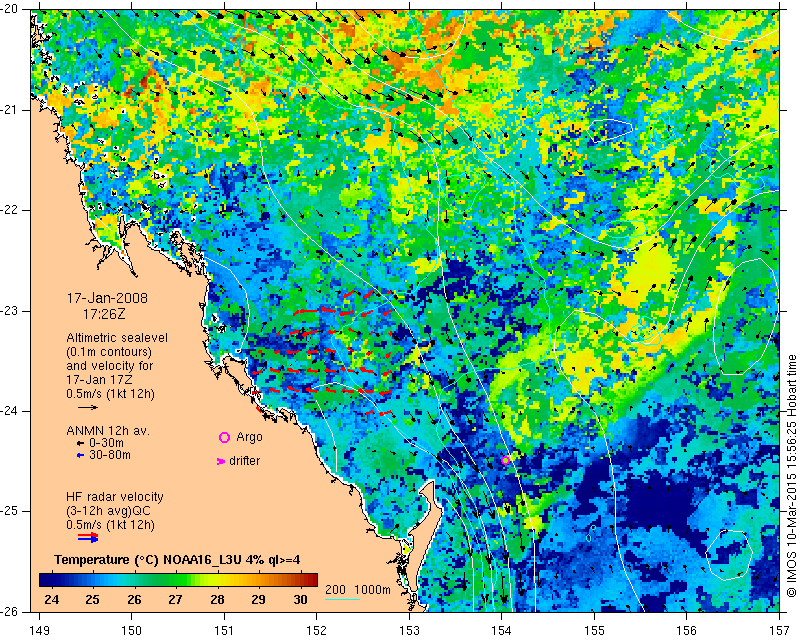Screen dimensions: 800x640
Task: Click the 'drifter' legend label
Action: 244,461
